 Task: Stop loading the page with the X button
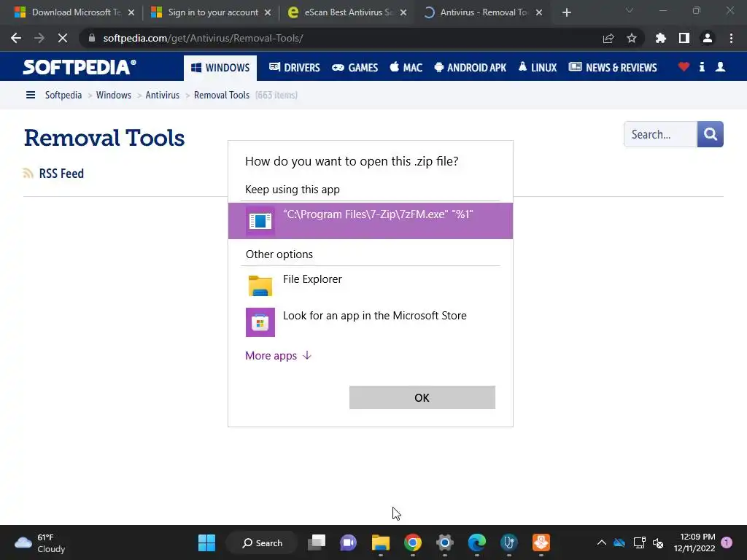coord(63,38)
